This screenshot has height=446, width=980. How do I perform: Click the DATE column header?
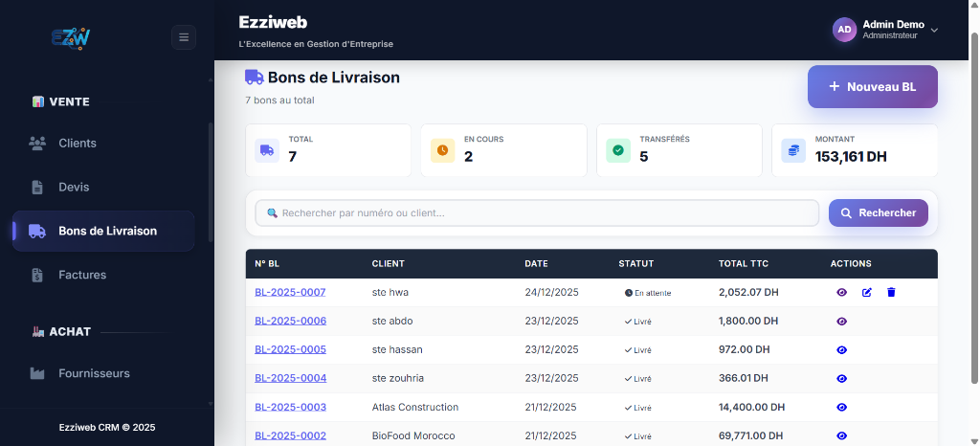tap(536, 263)
